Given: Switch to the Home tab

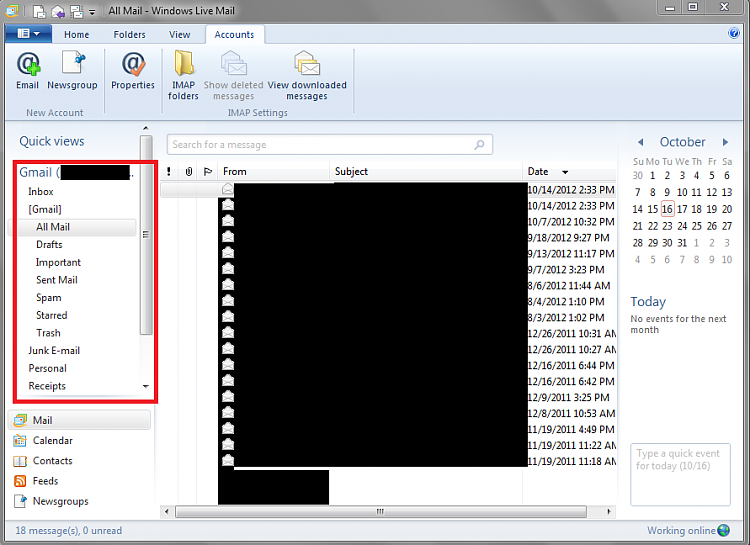Looking at the screenshot, I should [x=77, y=34].
